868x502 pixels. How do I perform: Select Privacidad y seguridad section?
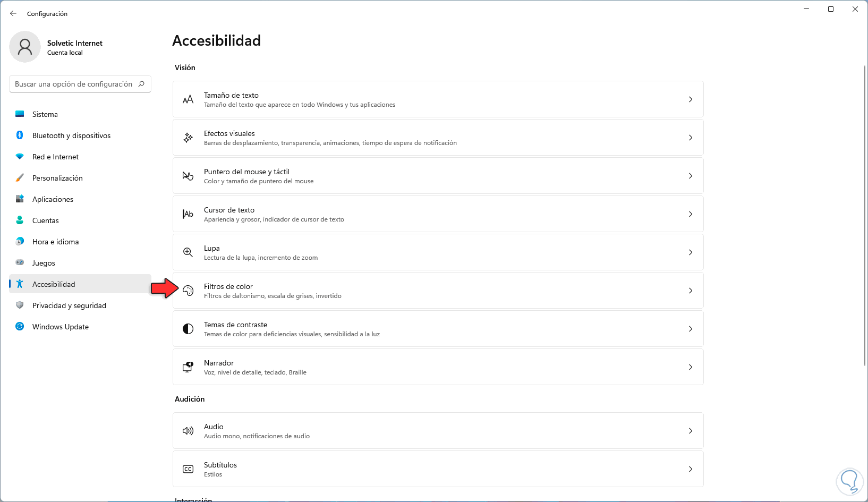click(x=69, y=305)
